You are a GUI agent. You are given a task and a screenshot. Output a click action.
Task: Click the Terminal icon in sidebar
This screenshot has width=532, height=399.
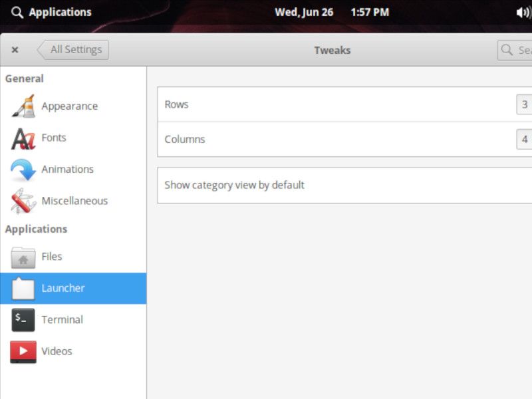coord(23,320)
